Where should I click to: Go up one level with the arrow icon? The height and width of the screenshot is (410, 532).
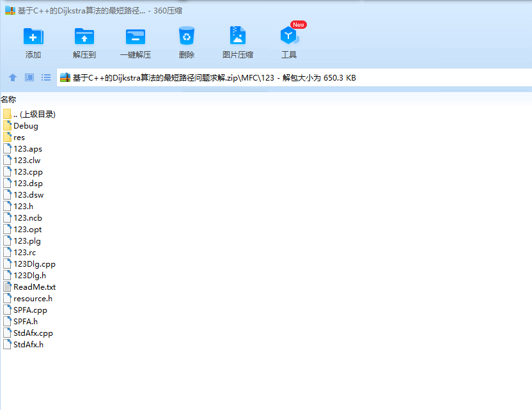point(13,78)
